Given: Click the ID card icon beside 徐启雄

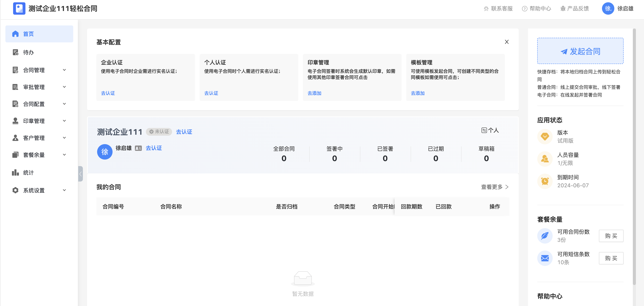Looking at the screenshot, I should tap(138, 148).
